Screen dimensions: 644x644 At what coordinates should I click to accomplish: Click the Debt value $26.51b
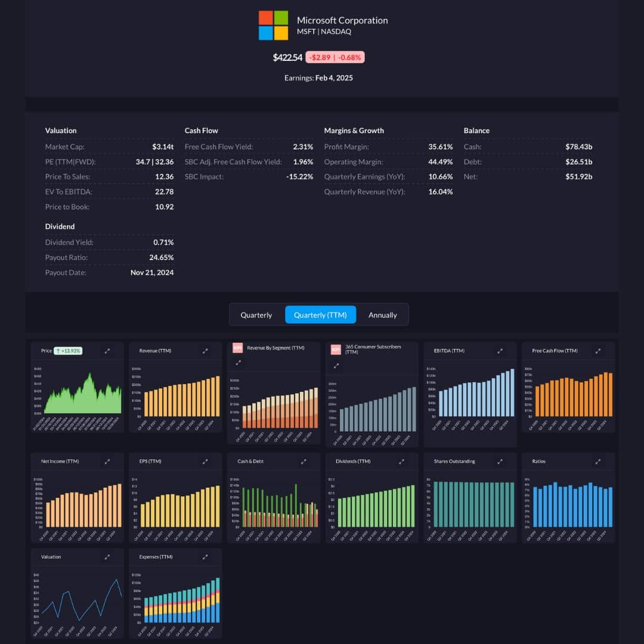click(578, 162)
